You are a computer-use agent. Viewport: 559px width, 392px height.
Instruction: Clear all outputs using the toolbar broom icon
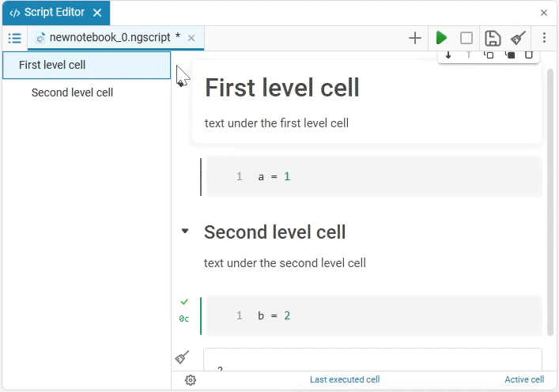(x=518, y=38)
